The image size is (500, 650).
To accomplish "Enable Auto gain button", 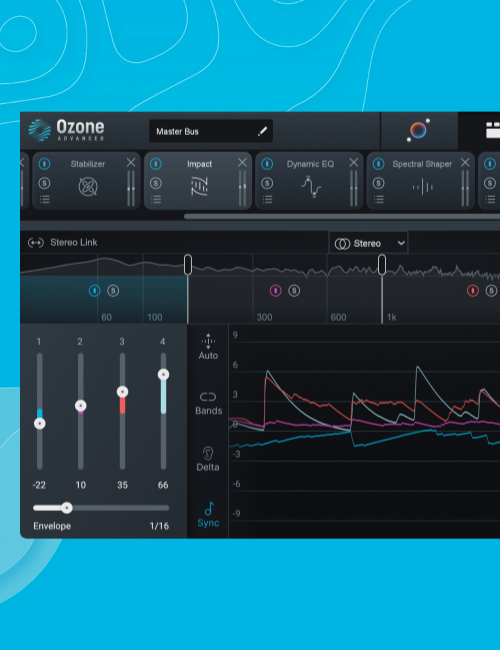I will (x=208, y=347).
